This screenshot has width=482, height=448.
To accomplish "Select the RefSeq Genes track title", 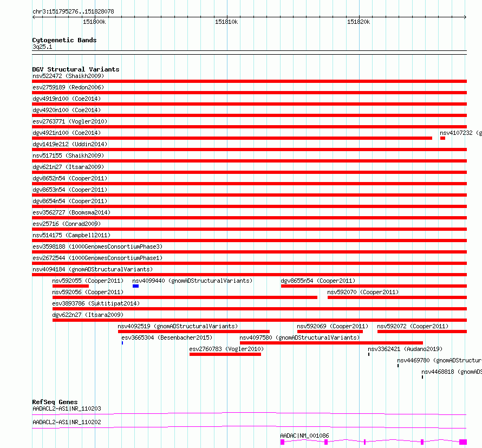I will 55,402.
